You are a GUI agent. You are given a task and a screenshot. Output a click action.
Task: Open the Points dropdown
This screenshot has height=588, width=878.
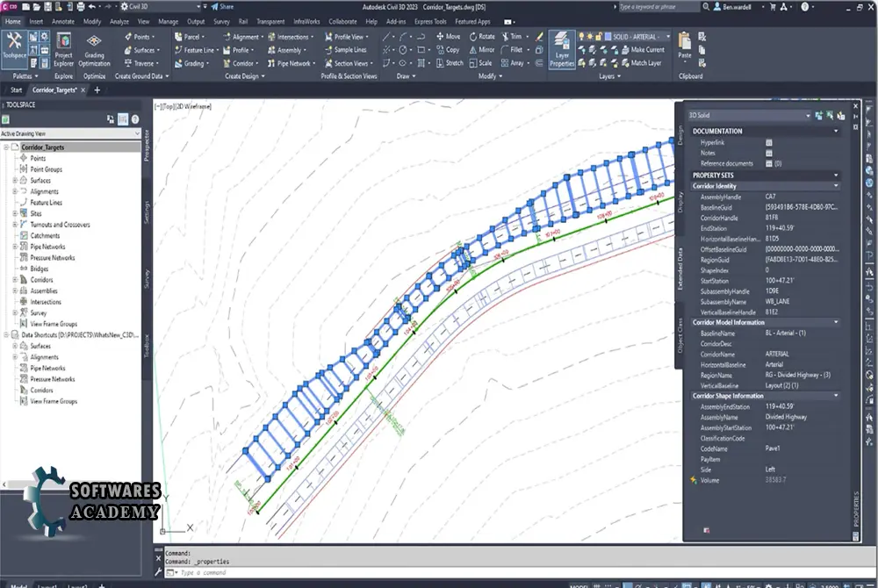(x=140, y=36)
